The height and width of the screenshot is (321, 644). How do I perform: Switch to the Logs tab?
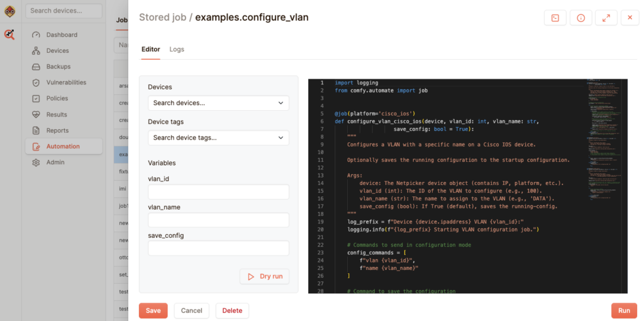point(177,49)
